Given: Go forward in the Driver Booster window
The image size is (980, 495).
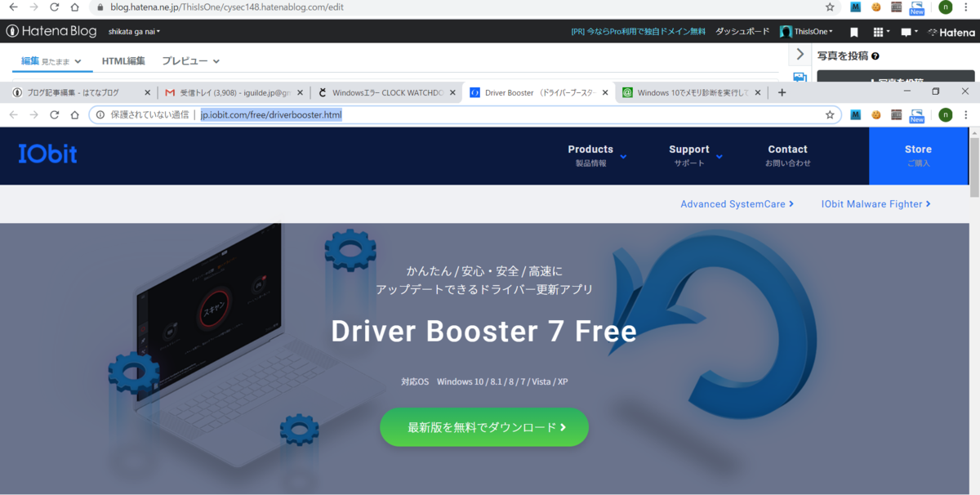Looking at the screenshot, I should click(33, 114).
